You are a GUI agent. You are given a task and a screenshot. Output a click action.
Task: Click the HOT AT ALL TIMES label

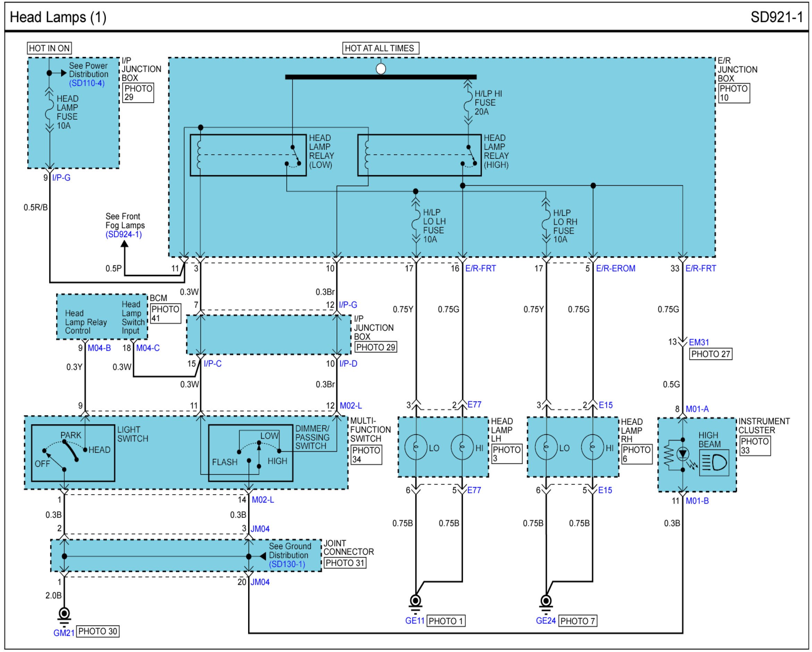[380, 48]
